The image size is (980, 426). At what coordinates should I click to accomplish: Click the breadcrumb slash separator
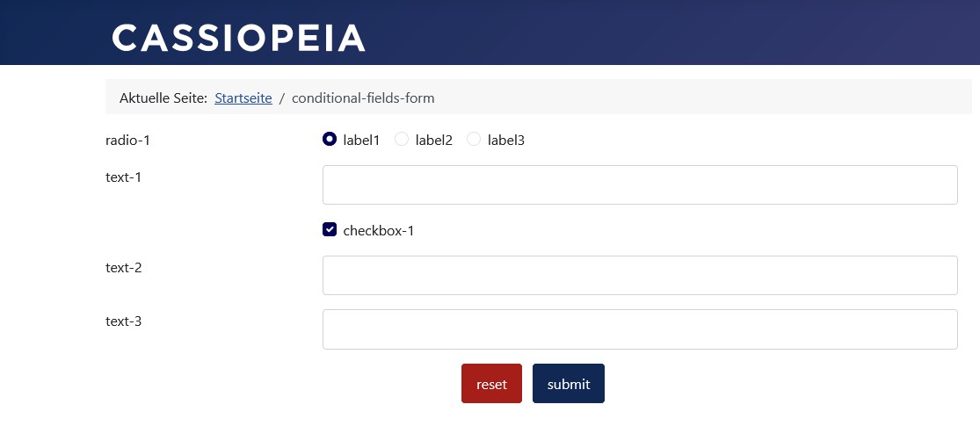point(282,97)
